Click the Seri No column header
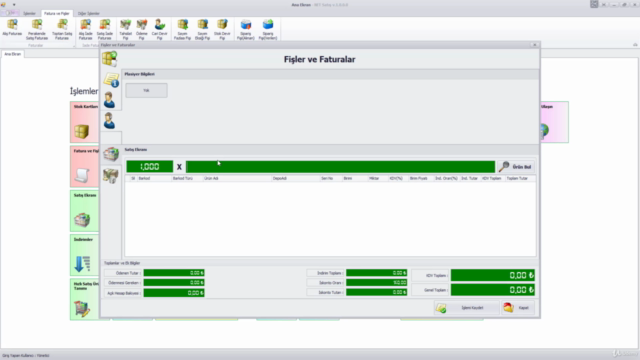Screen dimensions: 640x360 click(x=331, y=178)
